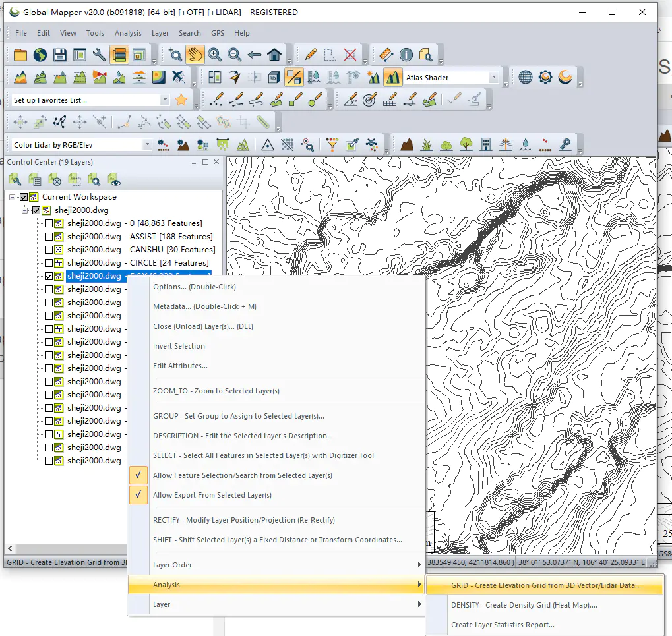
Task: Activate the Measure tool ruler icon
Action: pyautogui.click(x=386, y=55)
